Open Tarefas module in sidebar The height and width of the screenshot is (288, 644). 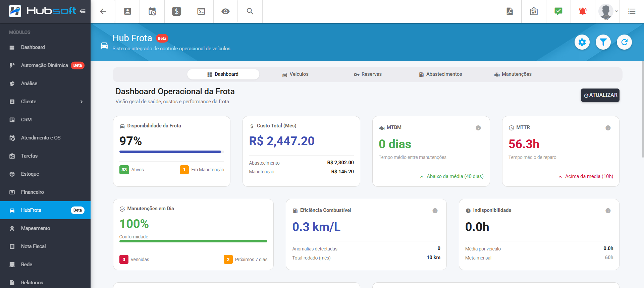(45, 156)
